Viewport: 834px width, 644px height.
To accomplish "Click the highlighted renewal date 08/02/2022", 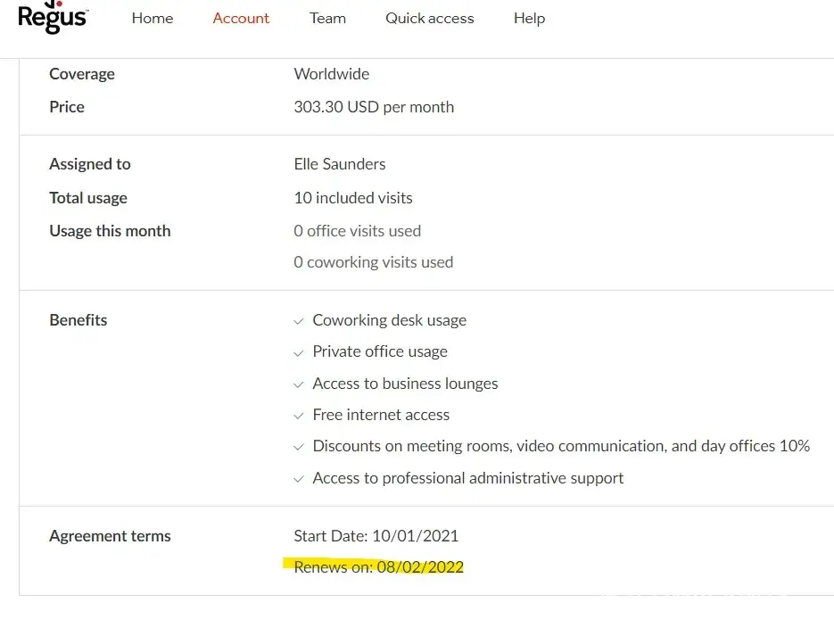I will (420, 567).
